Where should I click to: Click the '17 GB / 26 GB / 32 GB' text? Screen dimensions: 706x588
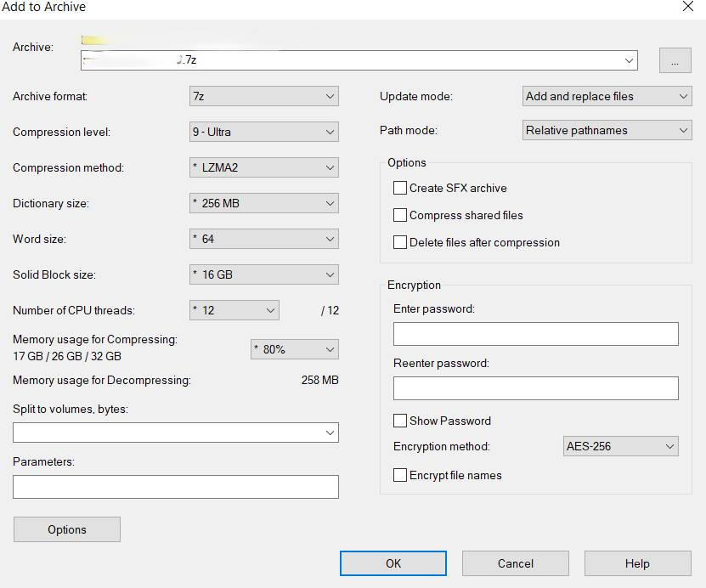(67, 356)
